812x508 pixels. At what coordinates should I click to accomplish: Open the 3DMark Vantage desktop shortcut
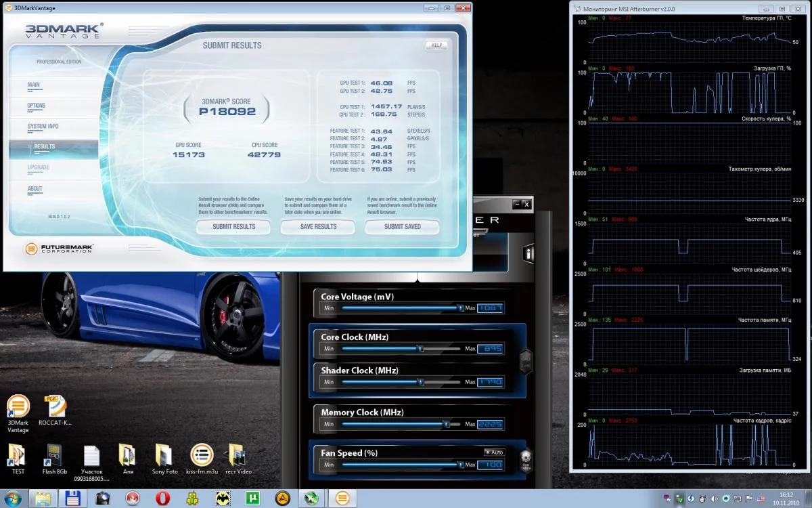[x=18, y=413]
